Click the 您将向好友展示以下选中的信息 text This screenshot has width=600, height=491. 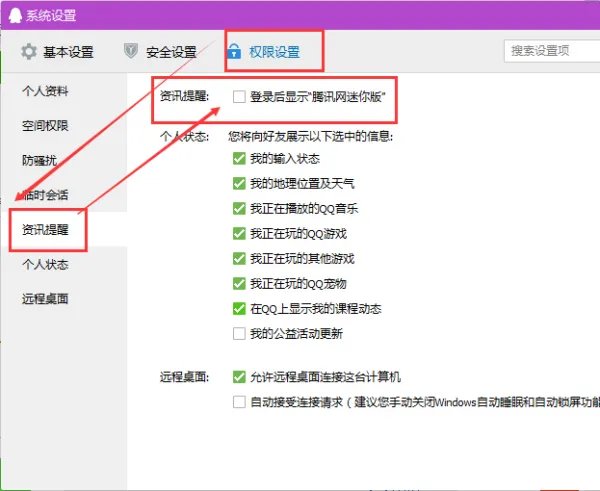pyautogui.click(x=310, y=136)
